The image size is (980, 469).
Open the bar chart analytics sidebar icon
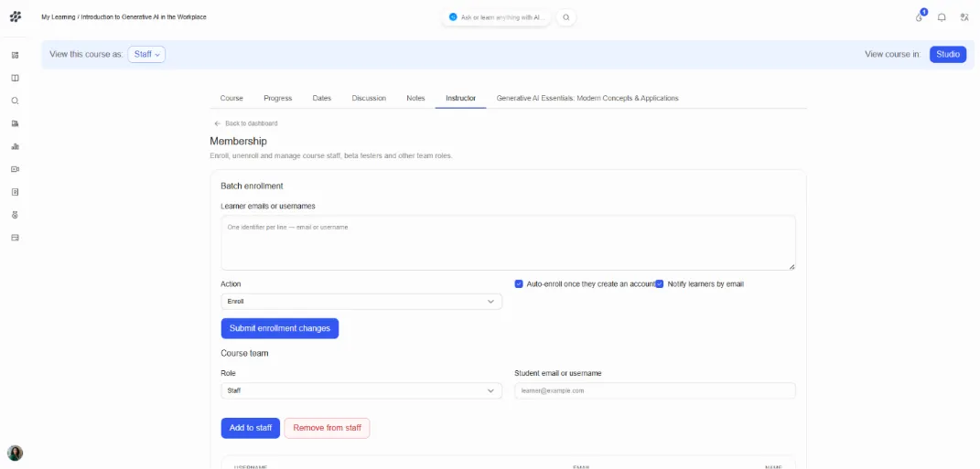point(16,147)
